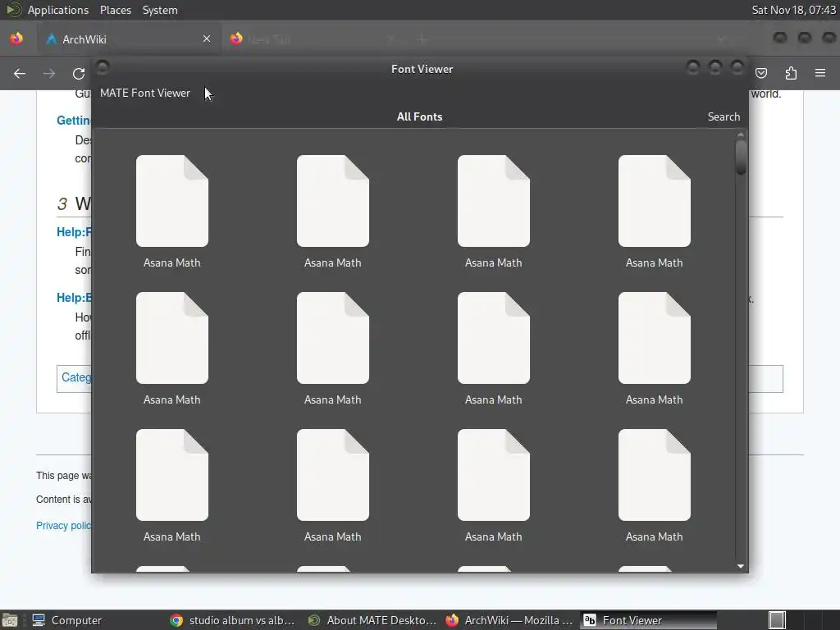Click the All Fonts heading

coord(419,116)
